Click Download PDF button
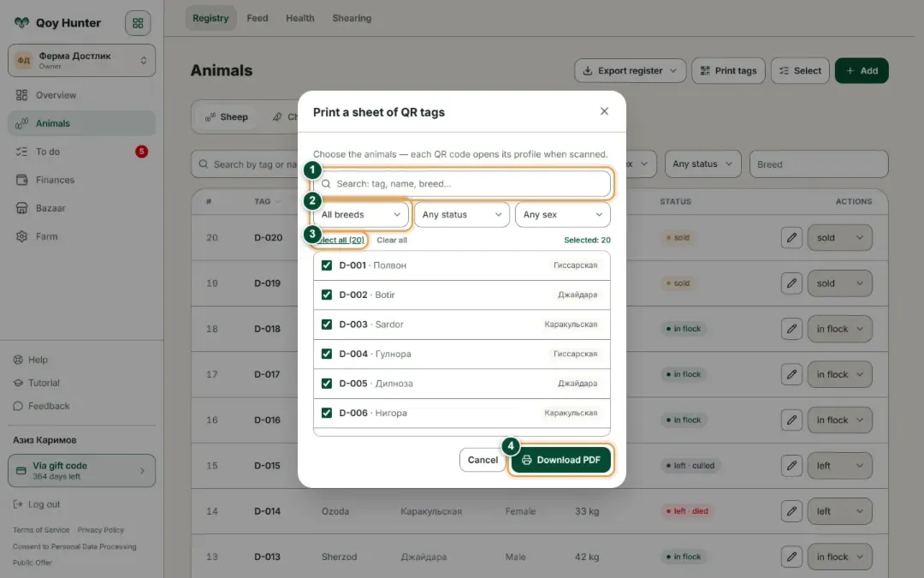Screen dimensions: 924x578 pyautogui.click(x=561, y=460)
